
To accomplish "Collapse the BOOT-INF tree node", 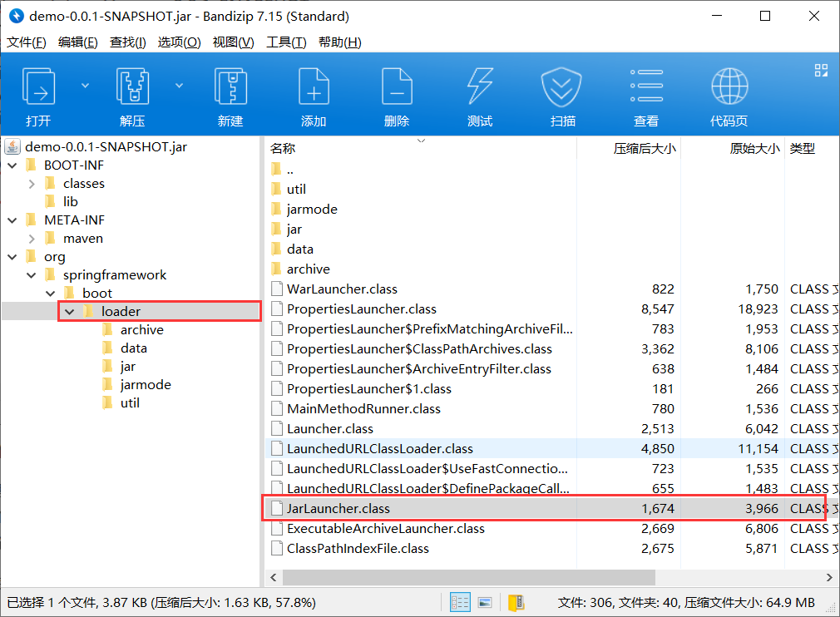I will point(12,165).
